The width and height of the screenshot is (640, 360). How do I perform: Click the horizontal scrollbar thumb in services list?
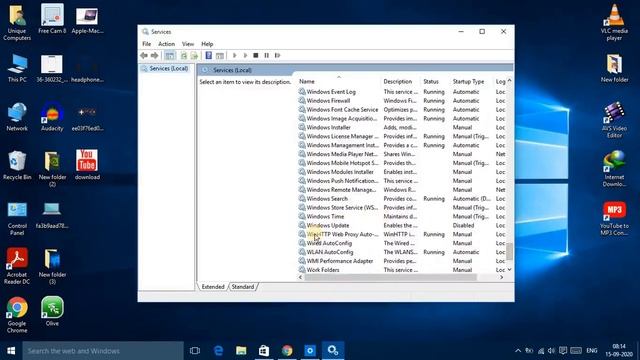(391, 278)
